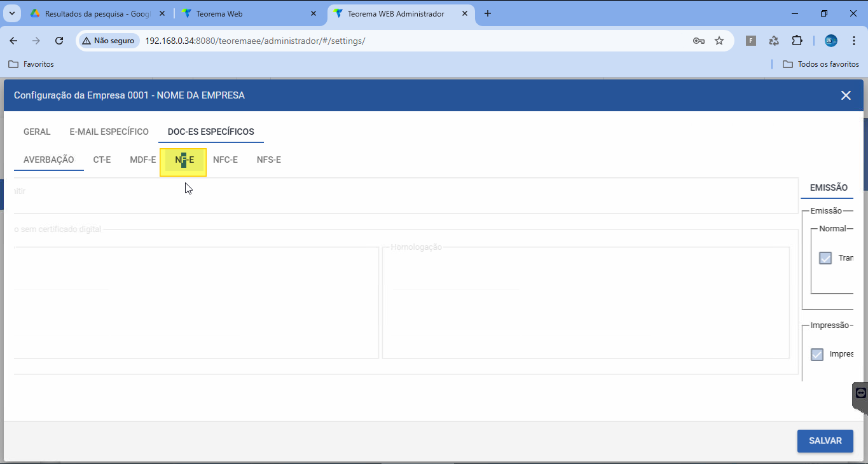Viewport: 868px width, 464px height.
Task: Select the MDF-E tab
Action: (x=143, y=160)
